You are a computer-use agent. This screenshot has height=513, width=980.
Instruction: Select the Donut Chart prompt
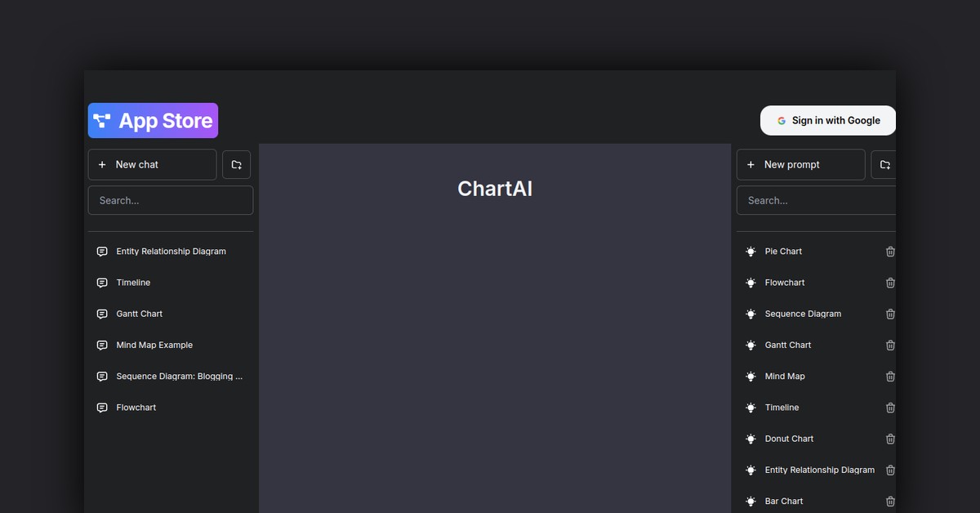[789, 439]
